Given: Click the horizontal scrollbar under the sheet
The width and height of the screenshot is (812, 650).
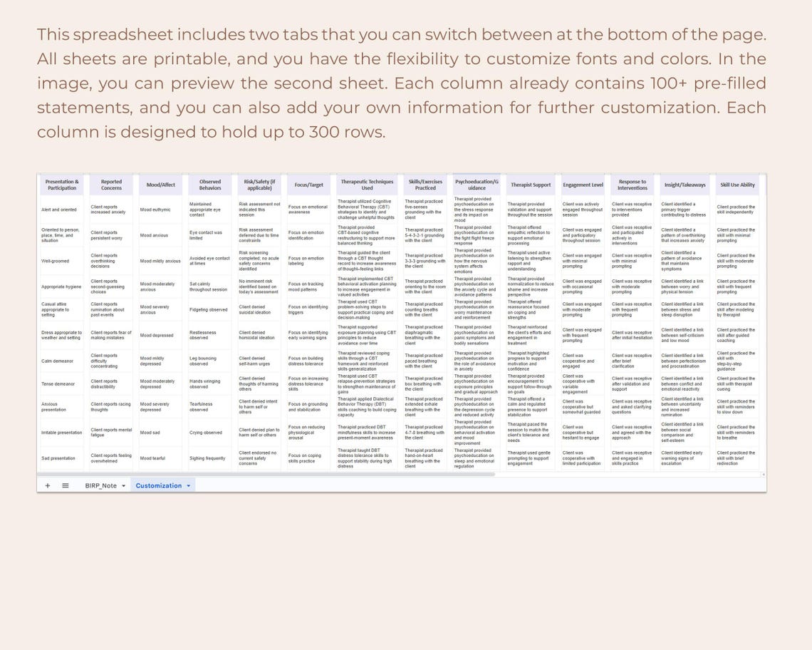Looking at the screenshot, I should [x=266, y=474].
